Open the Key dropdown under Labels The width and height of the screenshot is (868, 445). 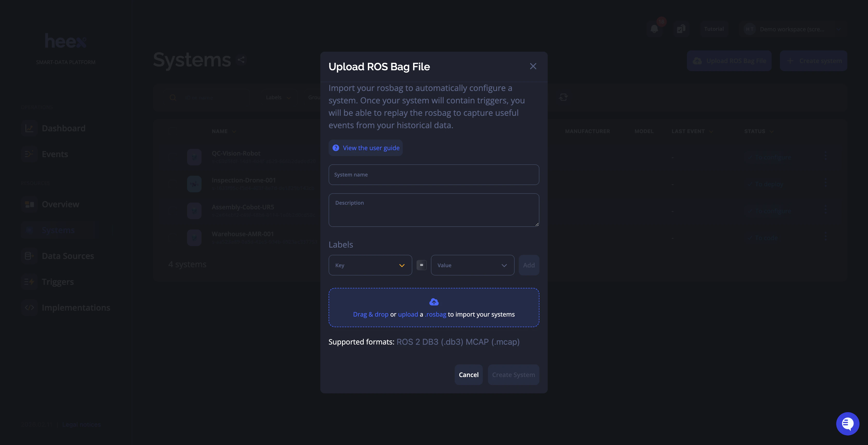coord(370,265)
